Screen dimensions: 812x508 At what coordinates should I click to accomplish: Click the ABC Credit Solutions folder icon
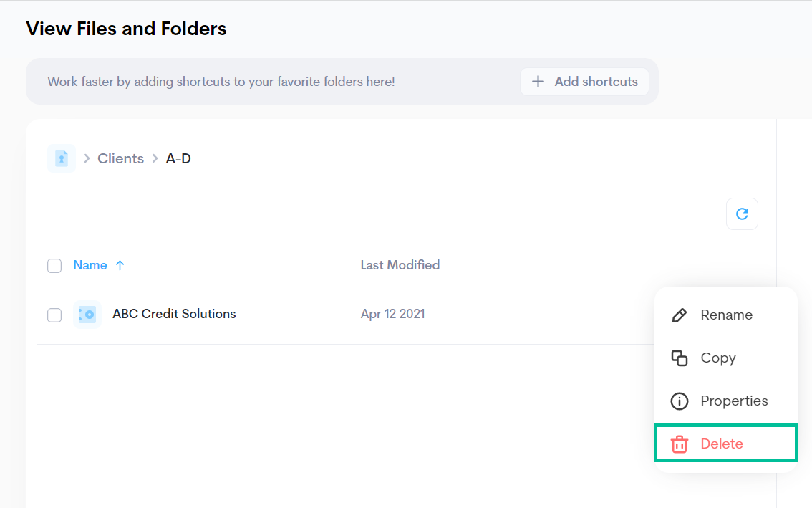tap(87, 314)
